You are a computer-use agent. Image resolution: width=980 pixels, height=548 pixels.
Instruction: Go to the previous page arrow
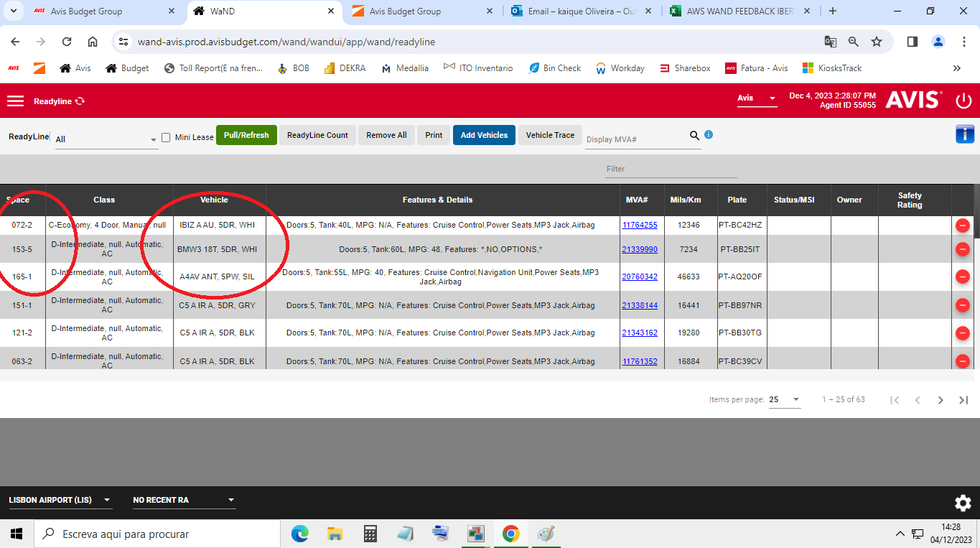pyautogui.click(x=918, y=400)
